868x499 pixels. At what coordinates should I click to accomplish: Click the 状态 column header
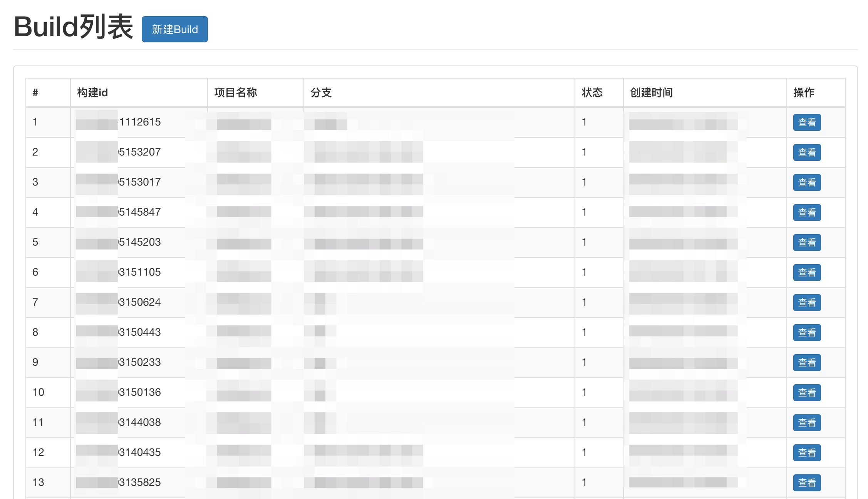[x=592, y=93]
